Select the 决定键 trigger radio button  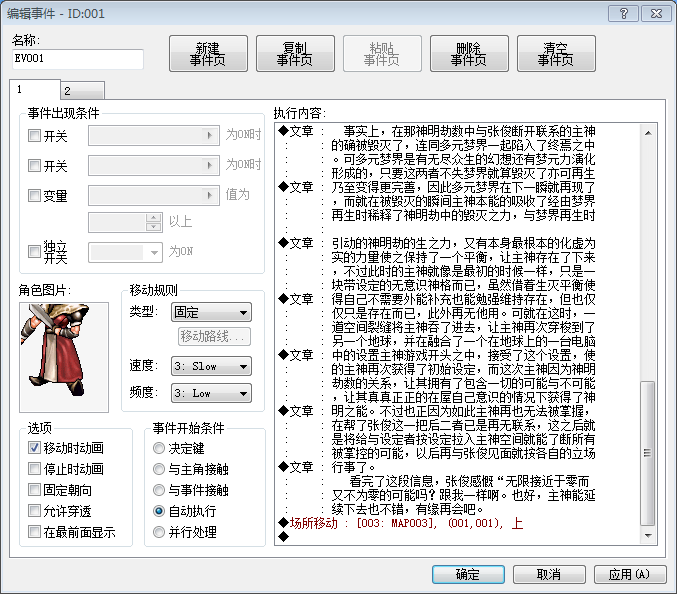click(x=159, y=448)
